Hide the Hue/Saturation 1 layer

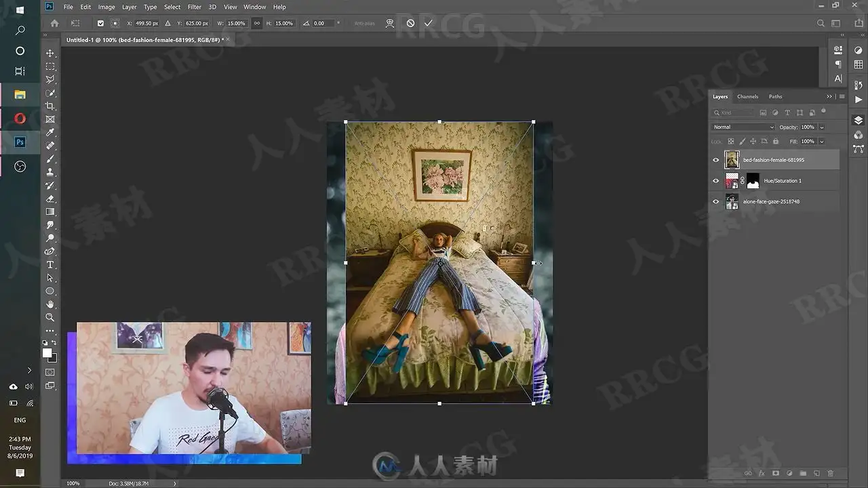(x=715, y=181)
